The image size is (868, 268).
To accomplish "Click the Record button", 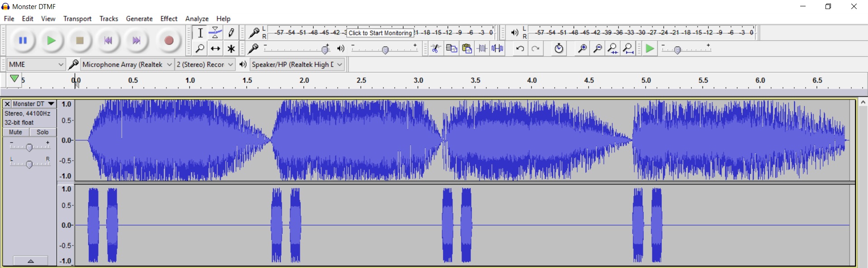I will coord(169,41).
